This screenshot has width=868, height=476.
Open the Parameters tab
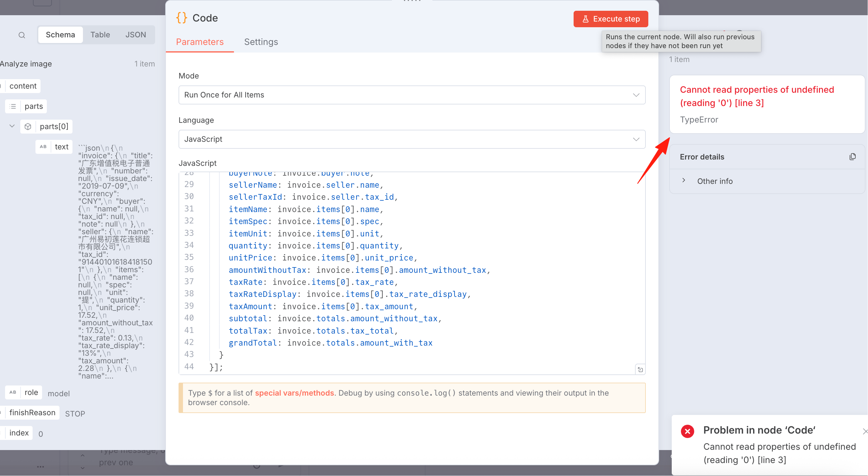pos(200,42)
